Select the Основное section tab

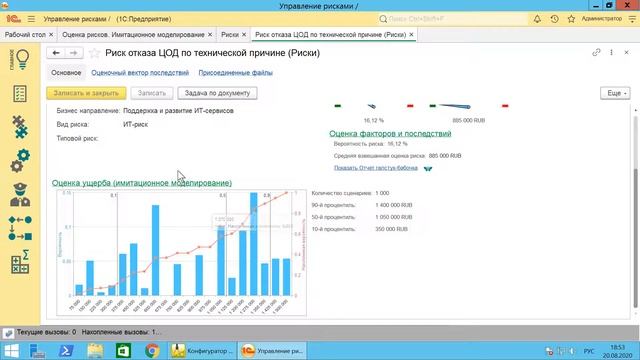point(66,73)
